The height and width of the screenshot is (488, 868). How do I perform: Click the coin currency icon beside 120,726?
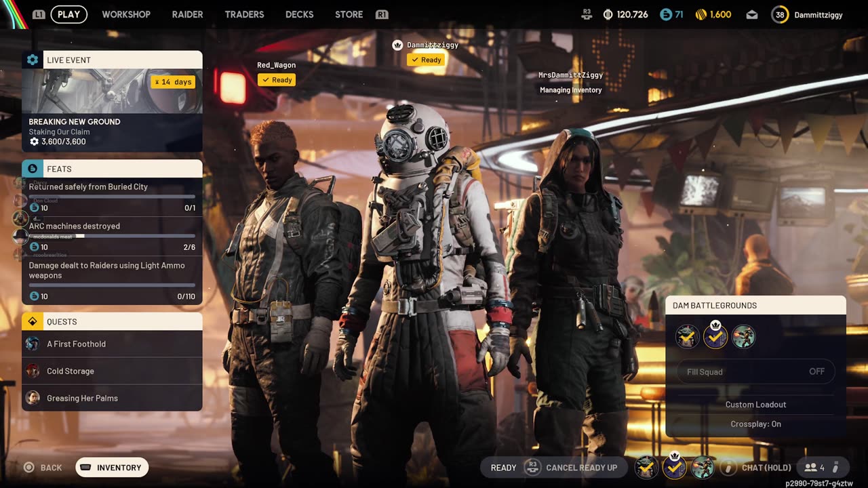(608, 14)
